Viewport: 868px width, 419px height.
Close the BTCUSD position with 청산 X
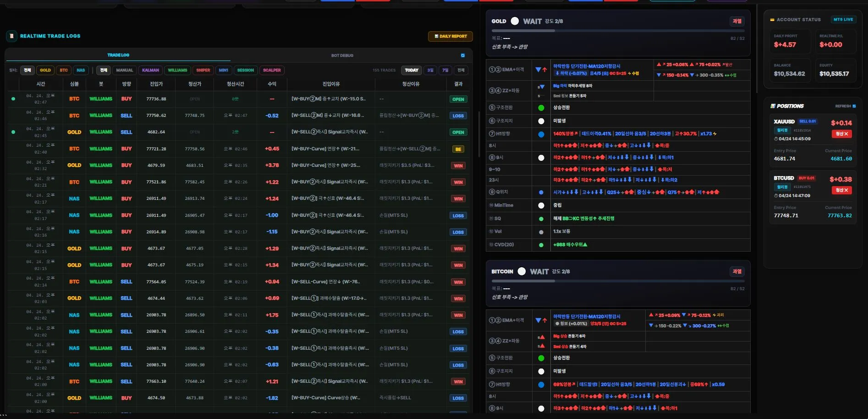pyautogui.click(x=842, y=190)
